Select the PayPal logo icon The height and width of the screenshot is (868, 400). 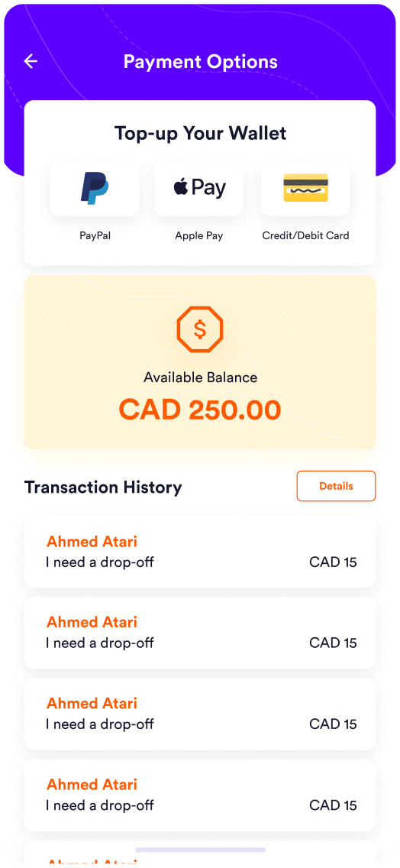(95, 188)
